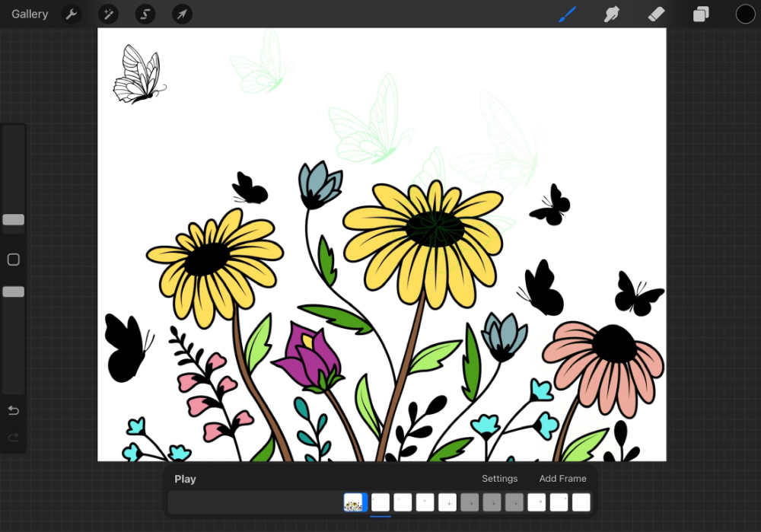Image resolution: width=761 pixels, height=532 pixels.
Task: Tap the redo arrow on the sidebar
Action: tap(13, 438)
